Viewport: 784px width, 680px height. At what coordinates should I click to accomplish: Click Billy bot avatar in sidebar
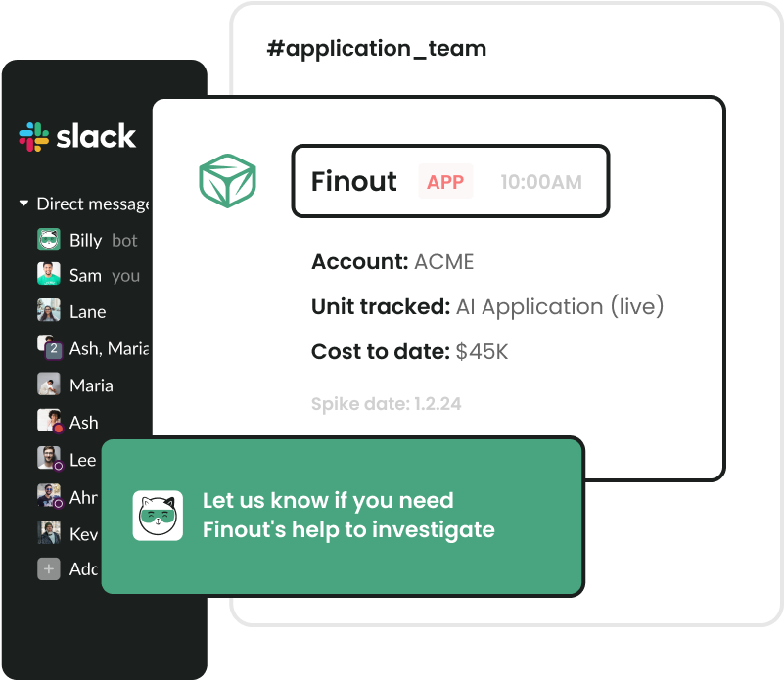click(x=49, y=240)
